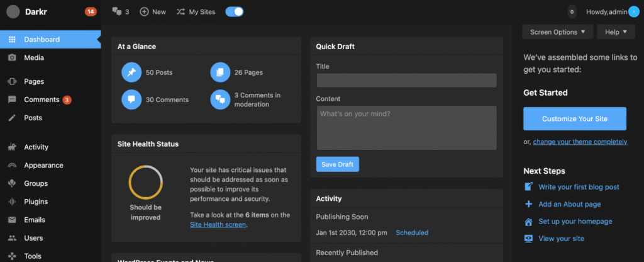Click the admin user avatar icon
The width and height of the screenshot is (644, 262).
[633, 11]
